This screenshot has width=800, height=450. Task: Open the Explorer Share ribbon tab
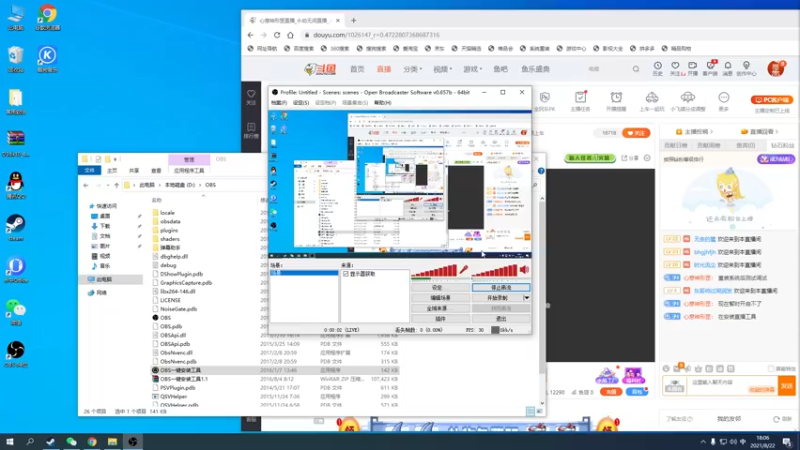click(134, 170)
